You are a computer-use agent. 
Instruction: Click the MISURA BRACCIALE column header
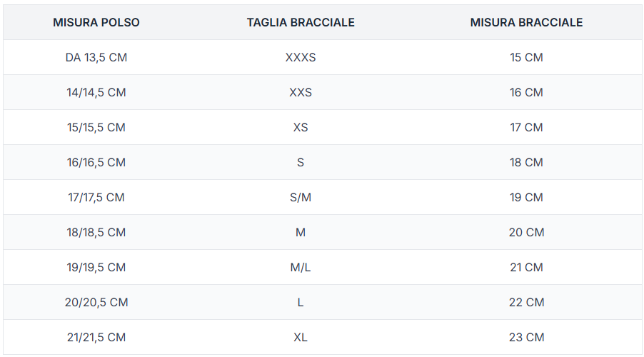coord(526,22)
